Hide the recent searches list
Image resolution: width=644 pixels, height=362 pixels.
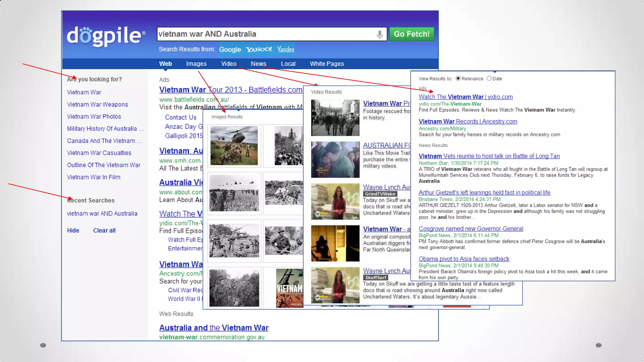pos(73,230)
